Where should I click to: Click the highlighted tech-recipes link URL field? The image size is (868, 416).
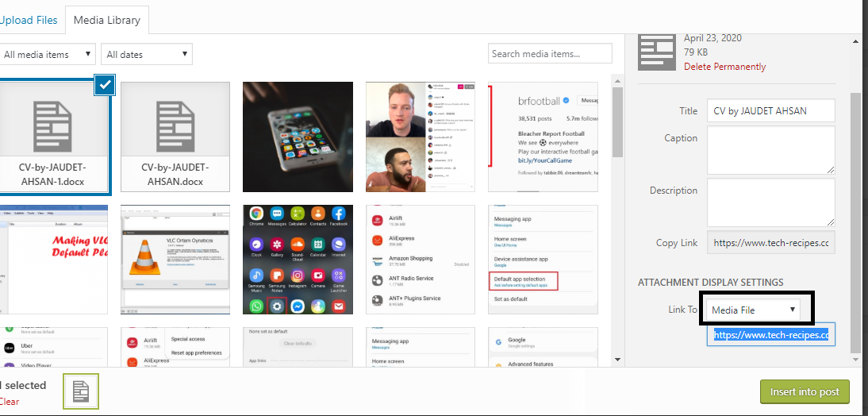click(770, 334)
